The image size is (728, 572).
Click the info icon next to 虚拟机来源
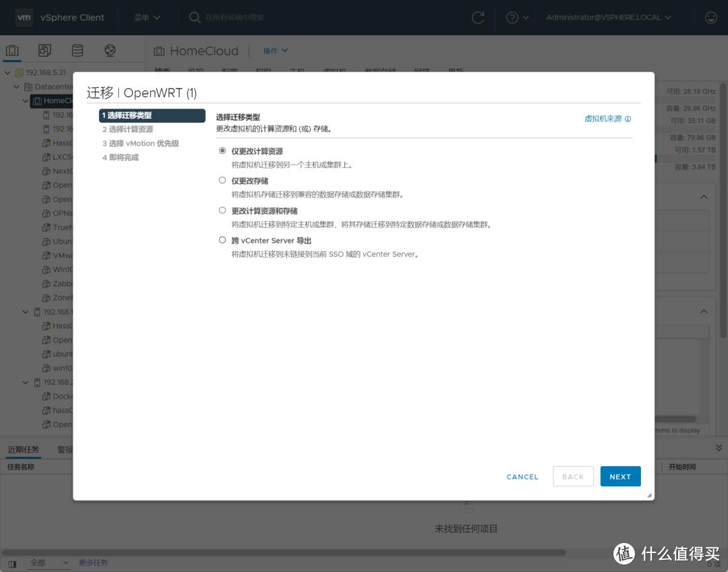[x=628, y=119]
